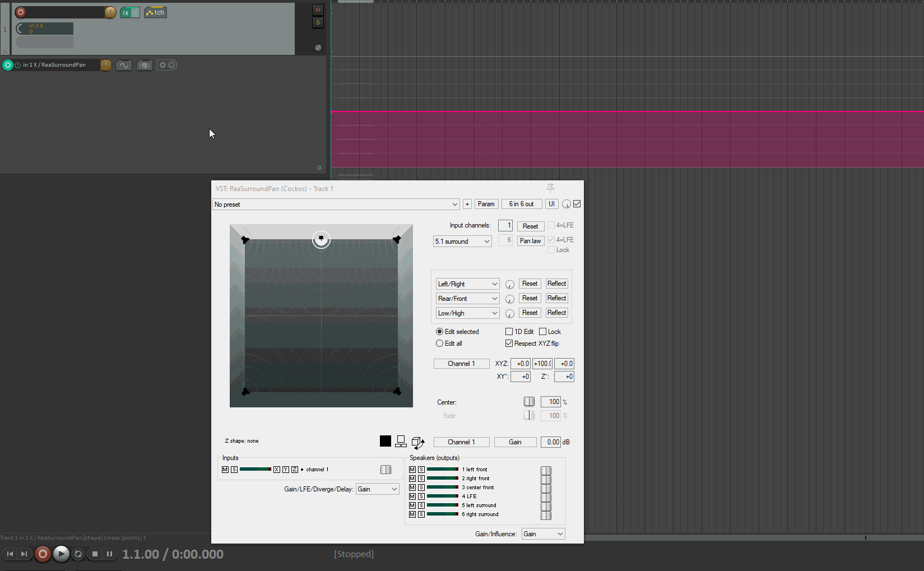Screen dimensions: 924x571
Task: Click the envelope lane parameter learn icon
Action: [x=144, y=65]
